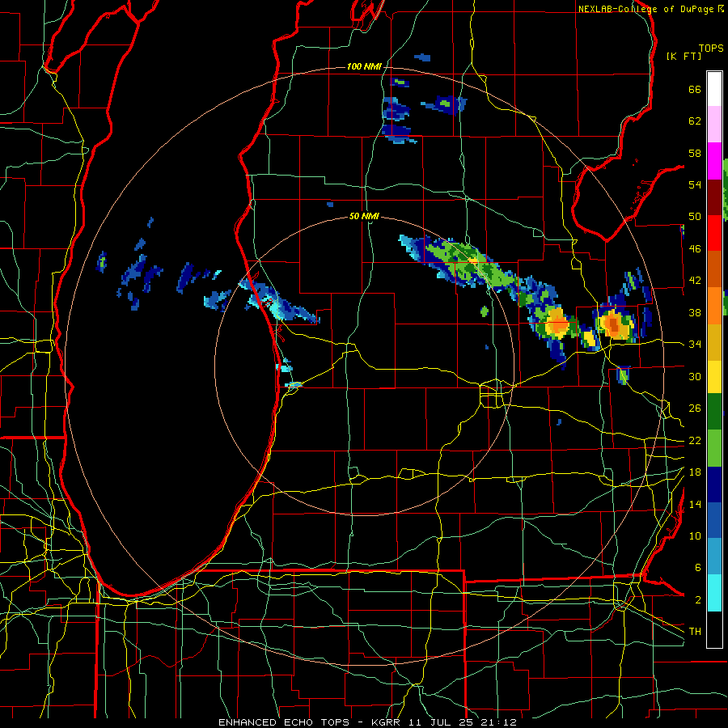Select the light pink legend color block
728x728 pixels.
(x=714, y=124)
